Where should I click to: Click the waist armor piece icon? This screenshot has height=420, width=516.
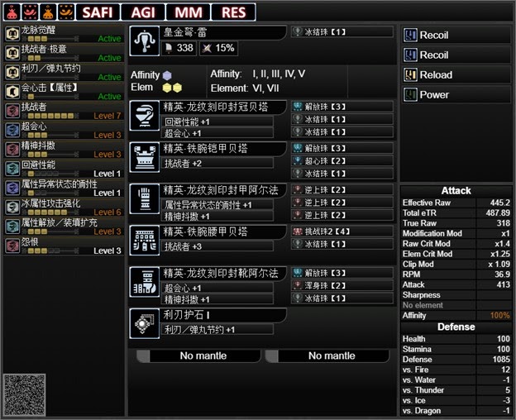145,241
